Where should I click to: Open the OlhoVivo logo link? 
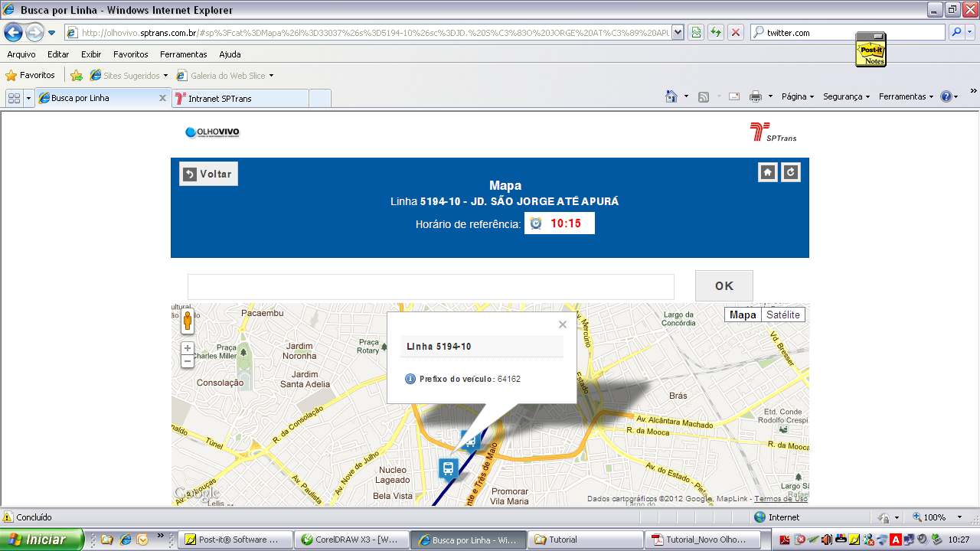pyautogui.click(x=212, y=132)
